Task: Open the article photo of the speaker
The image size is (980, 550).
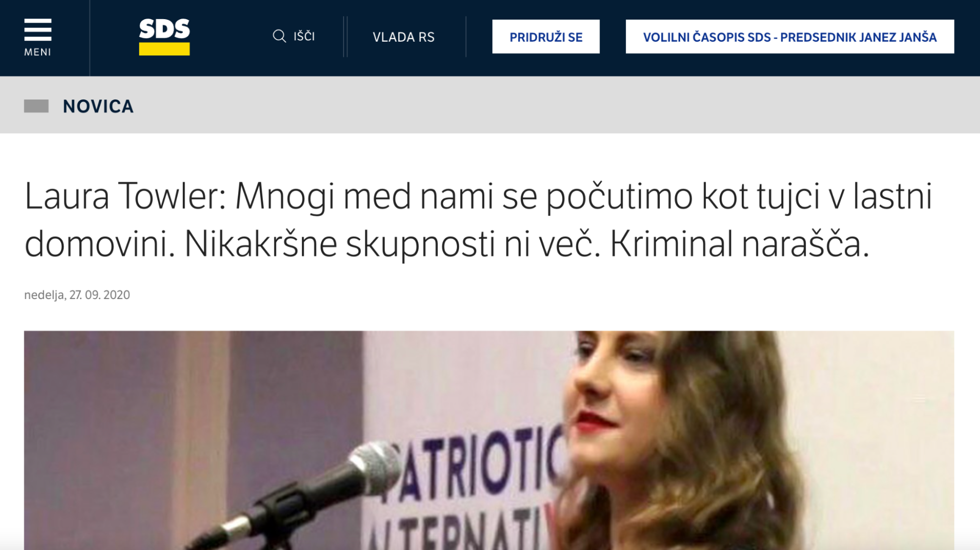Action: (489, 440)
